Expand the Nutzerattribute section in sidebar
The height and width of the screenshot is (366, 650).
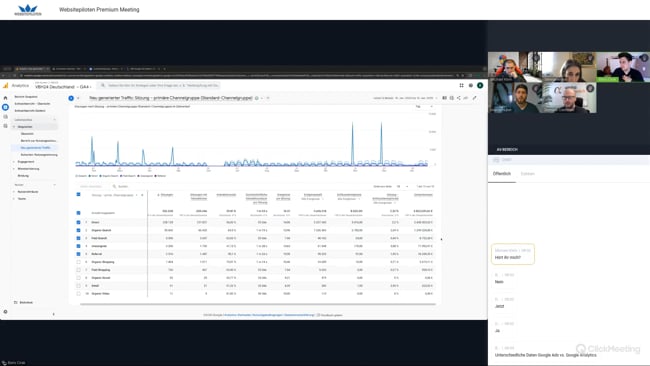(14, 192)
